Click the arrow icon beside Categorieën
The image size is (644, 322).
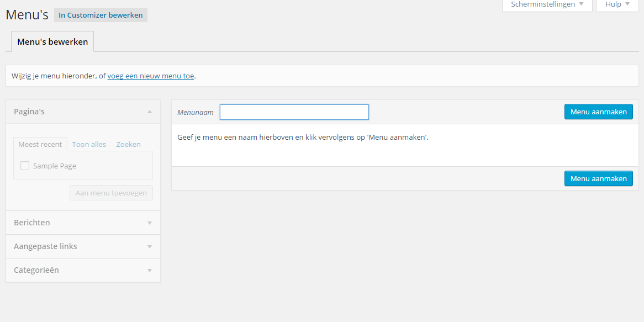coord(149,271)
